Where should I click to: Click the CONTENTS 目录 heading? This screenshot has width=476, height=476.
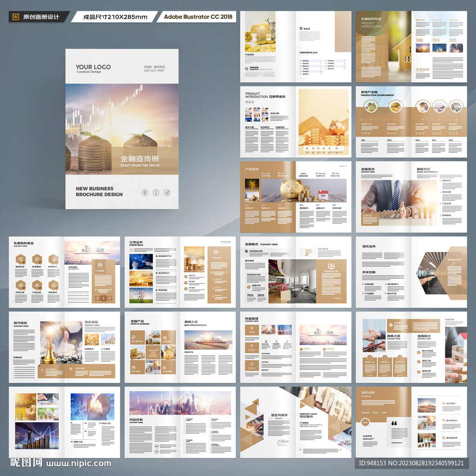[309, 53]
